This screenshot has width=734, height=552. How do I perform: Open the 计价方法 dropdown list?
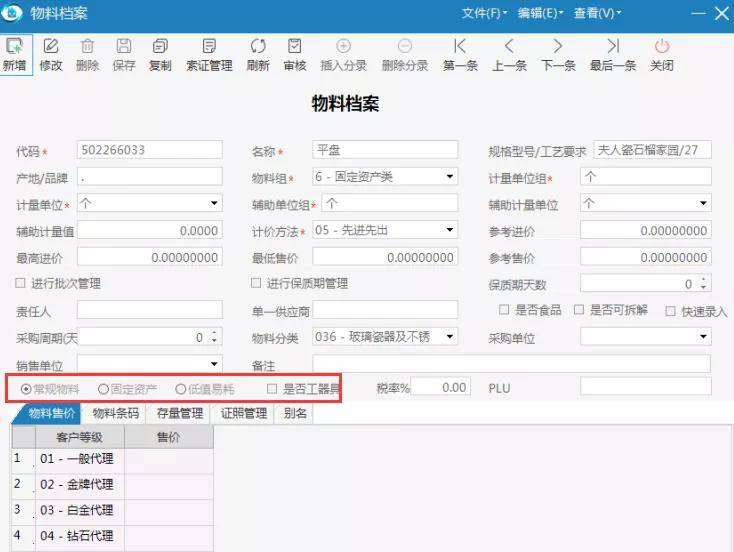pos(450,231)
